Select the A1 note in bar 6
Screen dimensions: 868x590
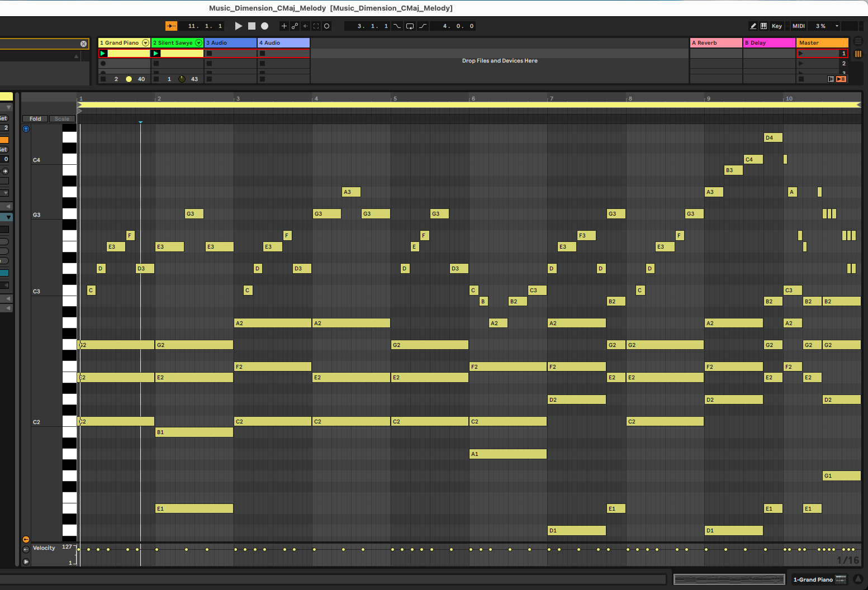[508, 454]
